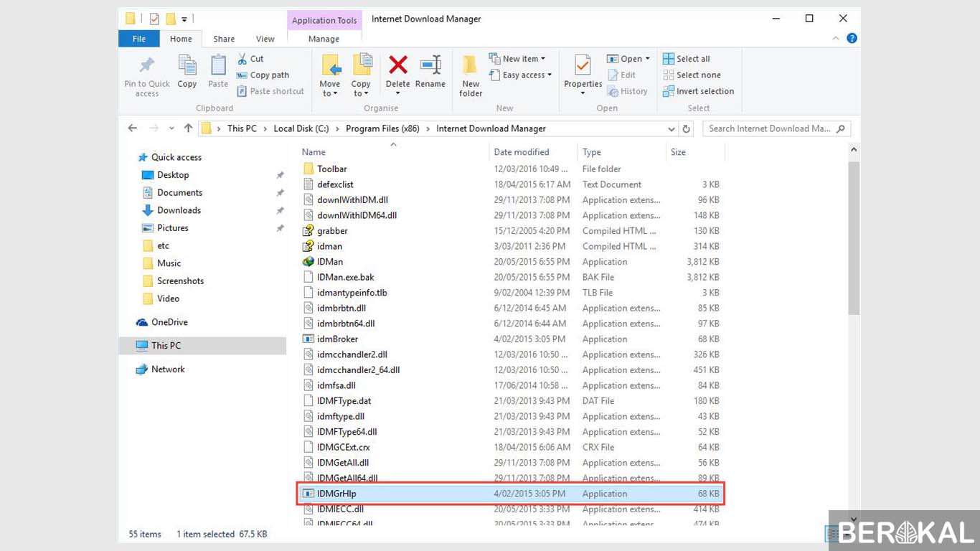
Task: Click Select all in ribbon
Action: (687, 59)
